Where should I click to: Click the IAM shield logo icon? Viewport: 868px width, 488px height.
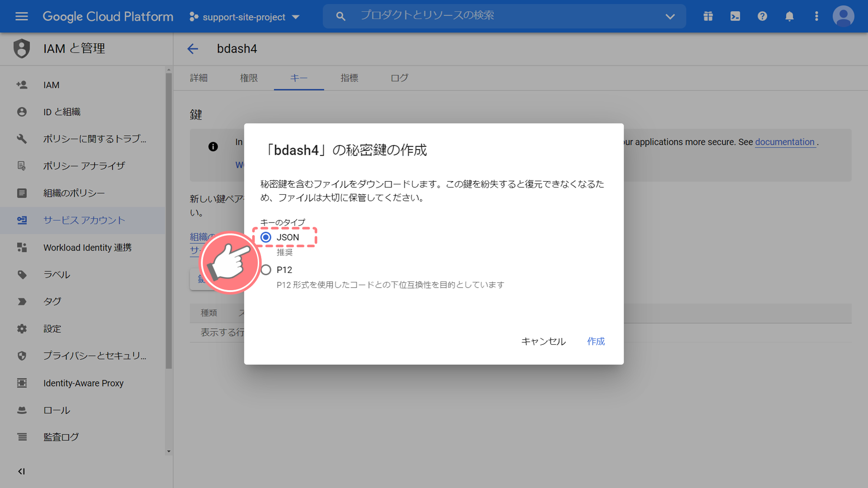click(x=22, y=49)
